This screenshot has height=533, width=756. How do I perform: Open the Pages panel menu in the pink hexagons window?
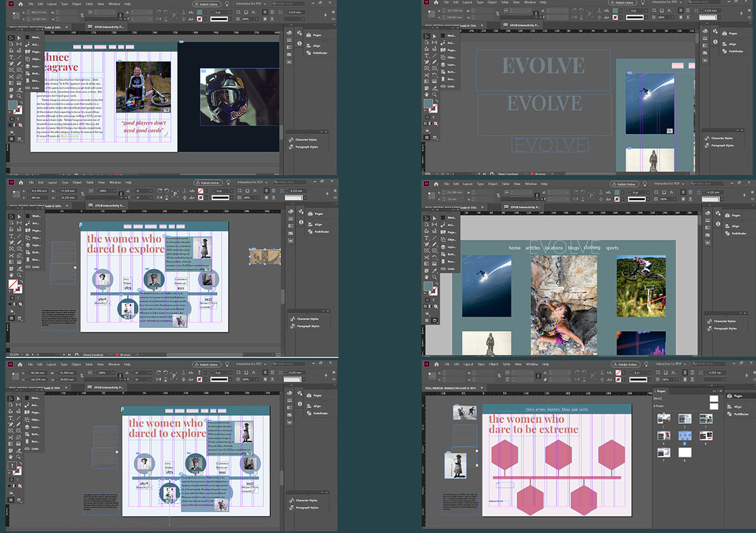pos(721,391)
